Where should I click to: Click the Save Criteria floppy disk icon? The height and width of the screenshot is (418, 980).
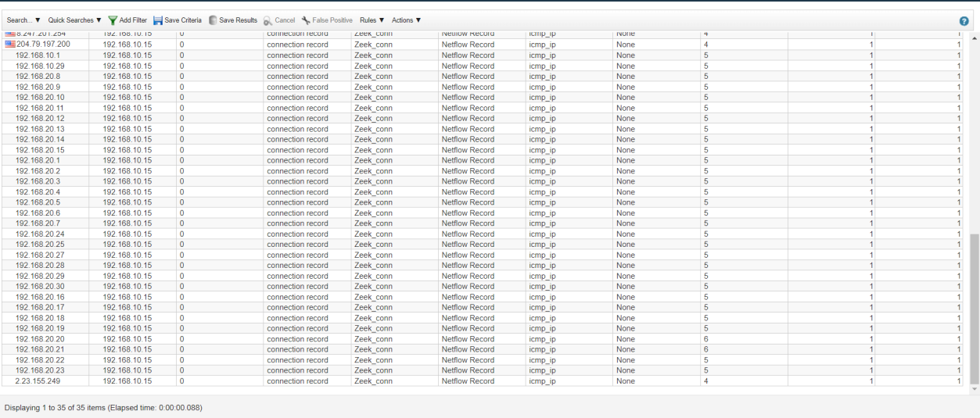[158, 20]
